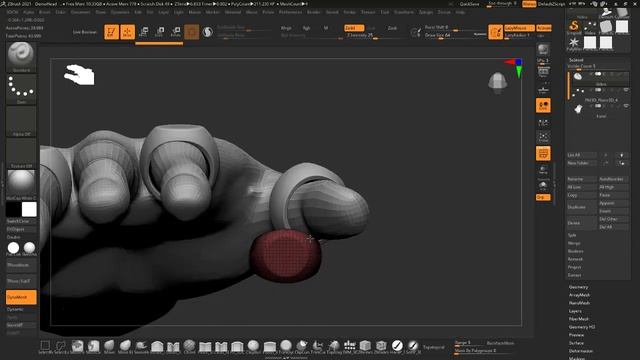Expand the Surface section

(x=576, y=343)
